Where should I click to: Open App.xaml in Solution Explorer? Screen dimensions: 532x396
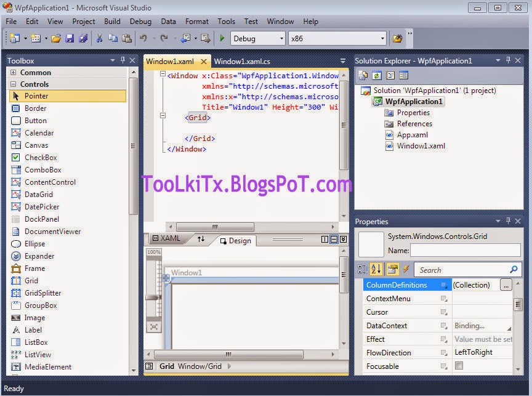click(412, 135)
